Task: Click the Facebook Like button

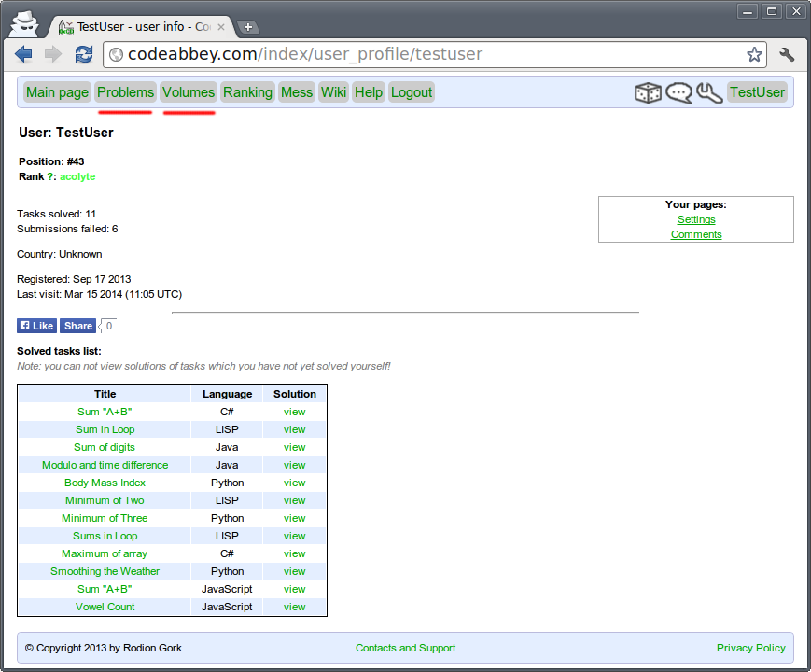Action: pos(36,325)
